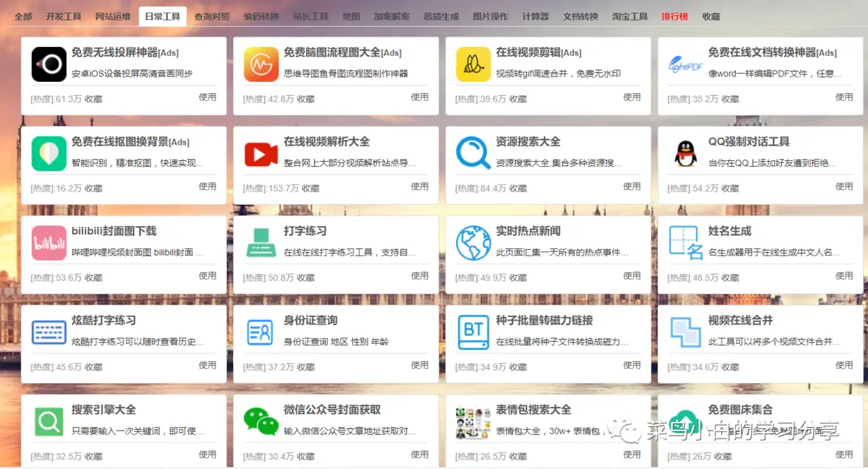Click 使用 on the 身份证查询 card

click(420, 365)
